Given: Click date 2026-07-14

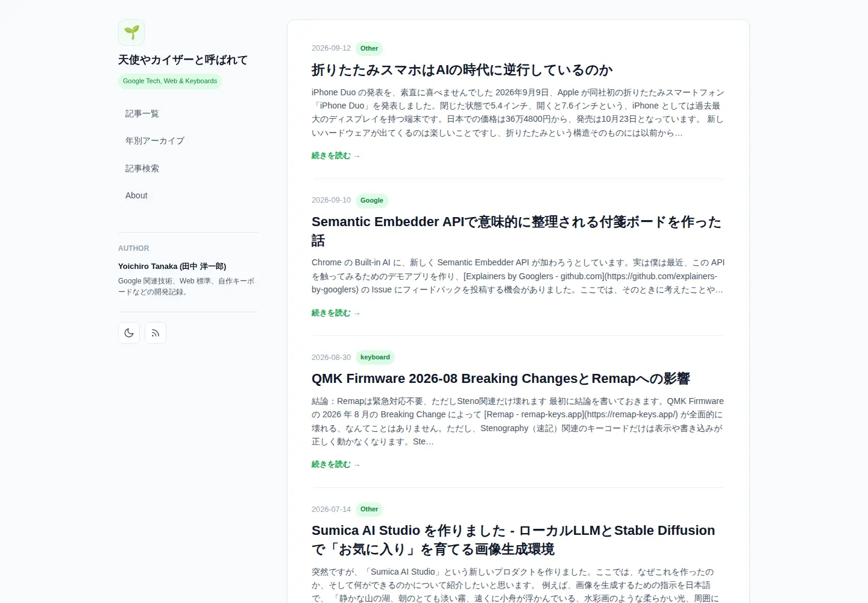Looking at the screenshot, I should pos(331,510).
